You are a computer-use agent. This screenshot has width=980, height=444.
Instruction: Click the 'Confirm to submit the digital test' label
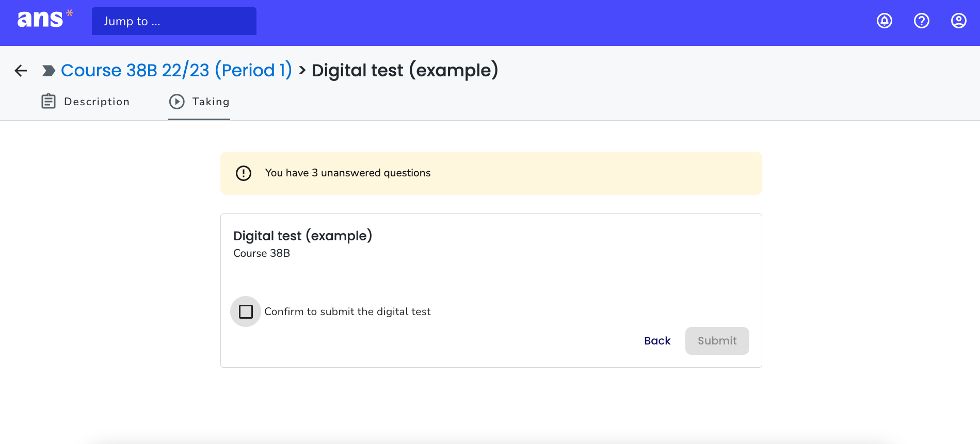(x=347, y=311)
